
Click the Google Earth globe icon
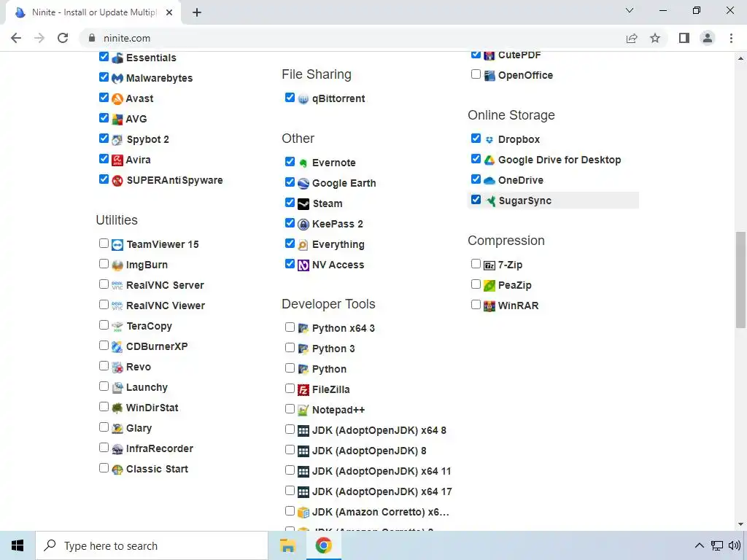(303, 183)
